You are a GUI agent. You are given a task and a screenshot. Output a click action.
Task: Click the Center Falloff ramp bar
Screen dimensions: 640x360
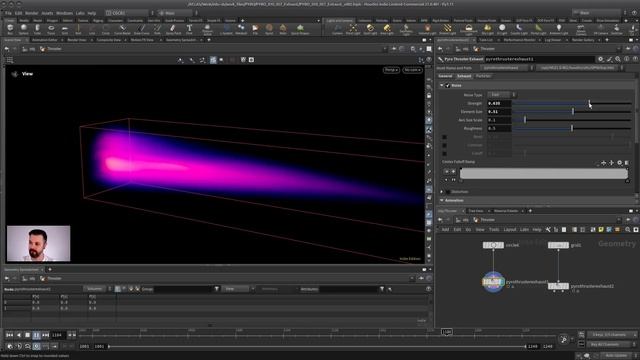coord(544,173)
